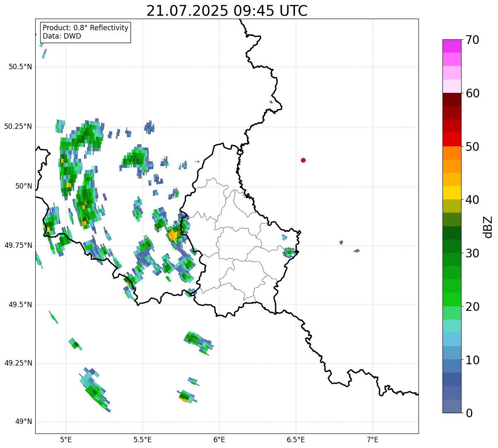
Task: Click the orange-yellow echo core near Luxembourg's western border
Action: tap(173, 236)
